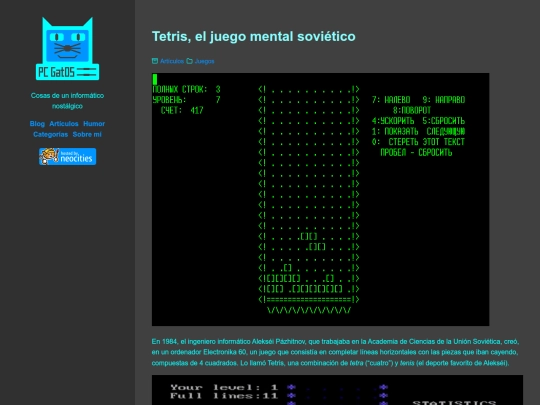This screenshot has height=405, width=540.
Task: Open the Categorías page
Action: 51,134
